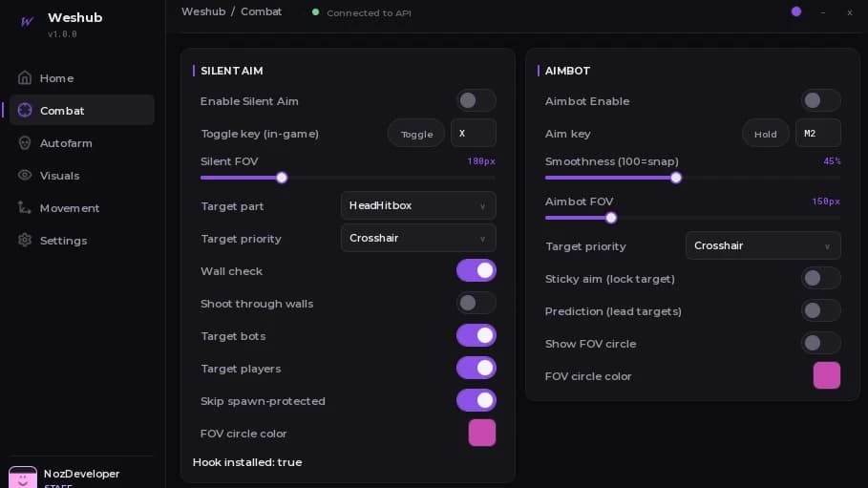Click the NozDeveloper avatar picture

pos(23,477)
